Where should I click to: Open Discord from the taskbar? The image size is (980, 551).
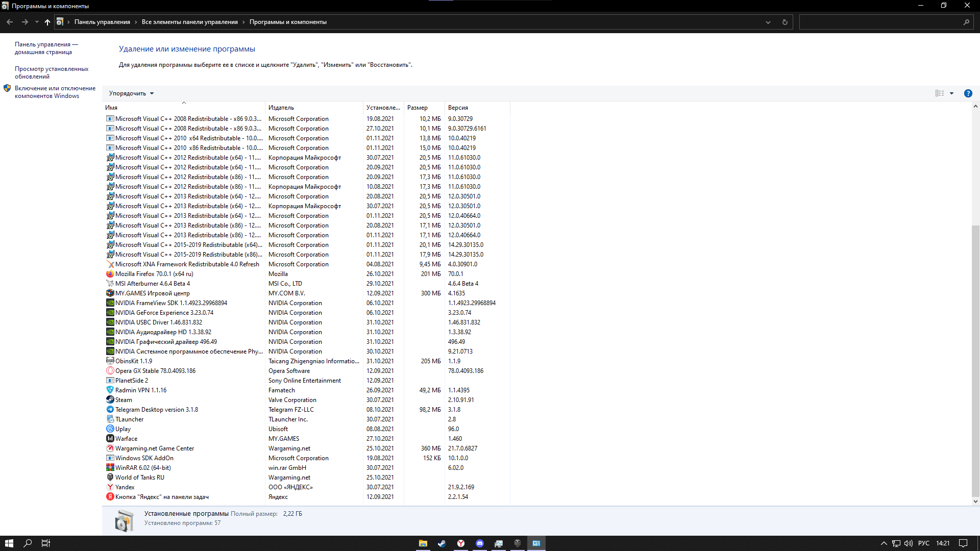480,543
